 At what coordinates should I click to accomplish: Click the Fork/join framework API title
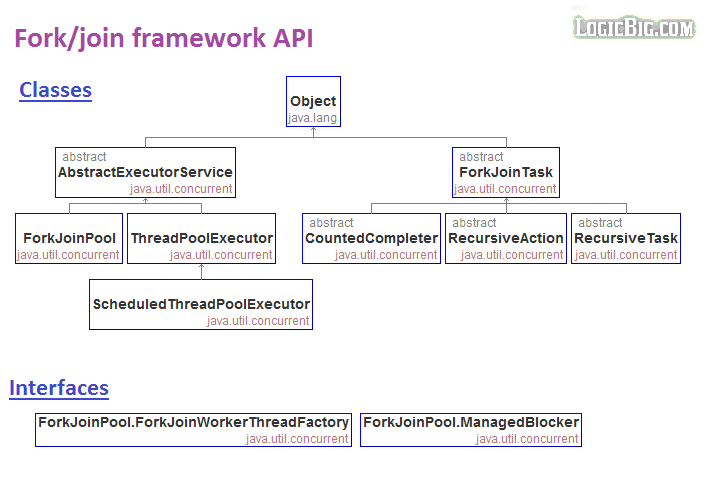pyautogui.click(x=163, y=39)
